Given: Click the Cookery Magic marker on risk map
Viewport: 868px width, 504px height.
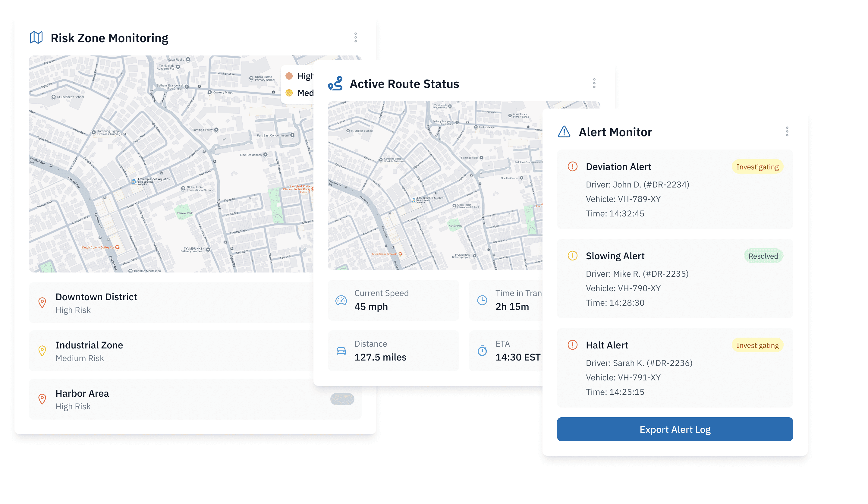Looking at the screenshot, I should tap(209, 92).
